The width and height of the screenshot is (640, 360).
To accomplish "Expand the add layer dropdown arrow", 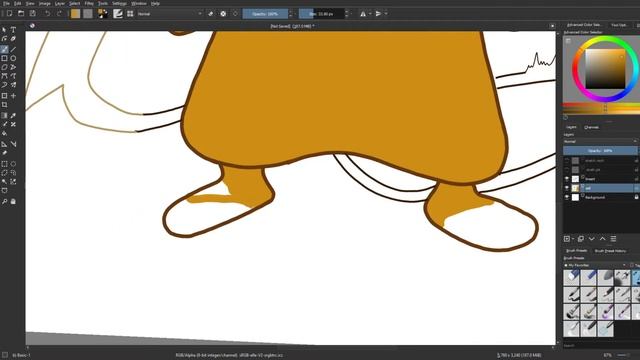I will point(573,239).
